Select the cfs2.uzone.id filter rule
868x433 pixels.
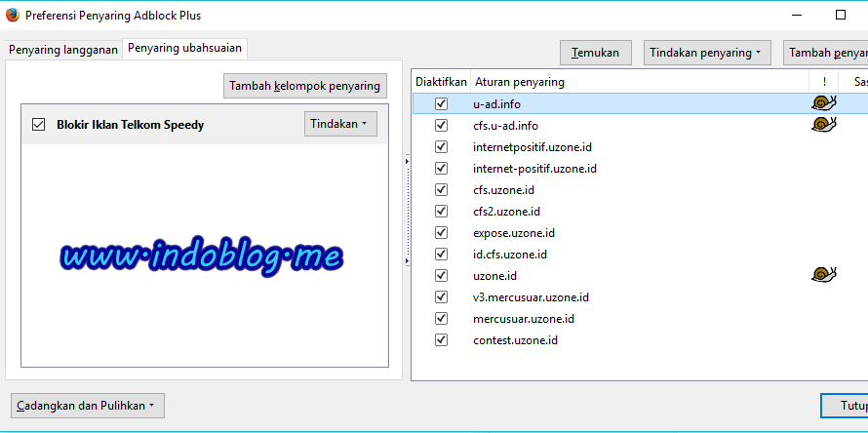coord(506,212)
